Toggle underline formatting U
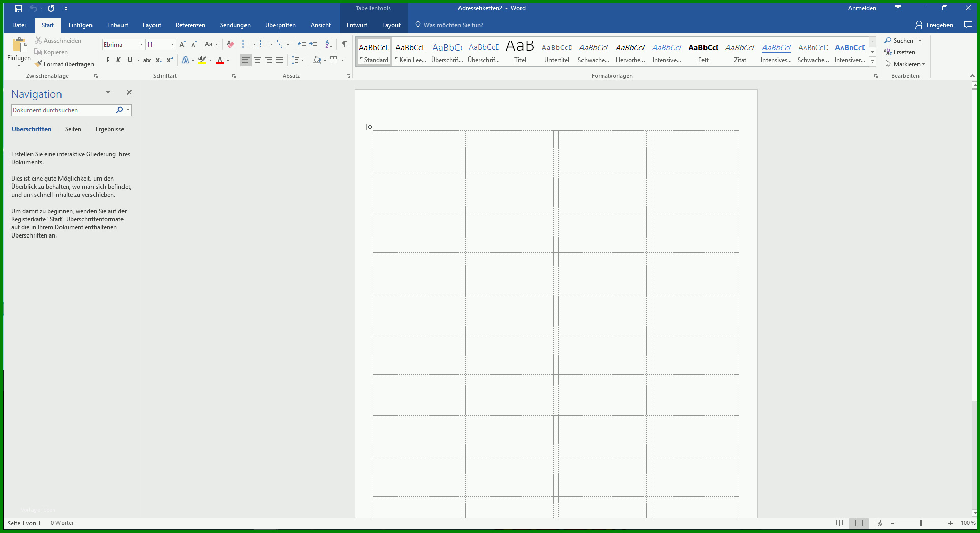 [130, 60]
